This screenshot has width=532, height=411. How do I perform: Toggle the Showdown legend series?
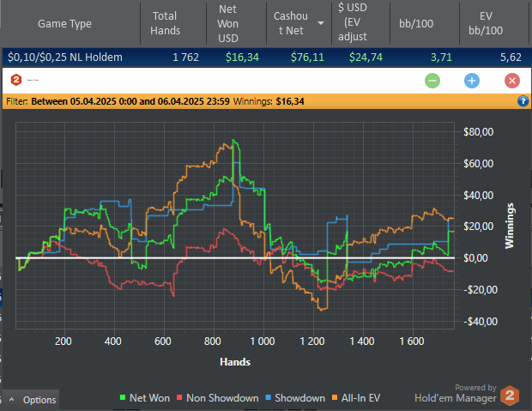coord(296,398)
